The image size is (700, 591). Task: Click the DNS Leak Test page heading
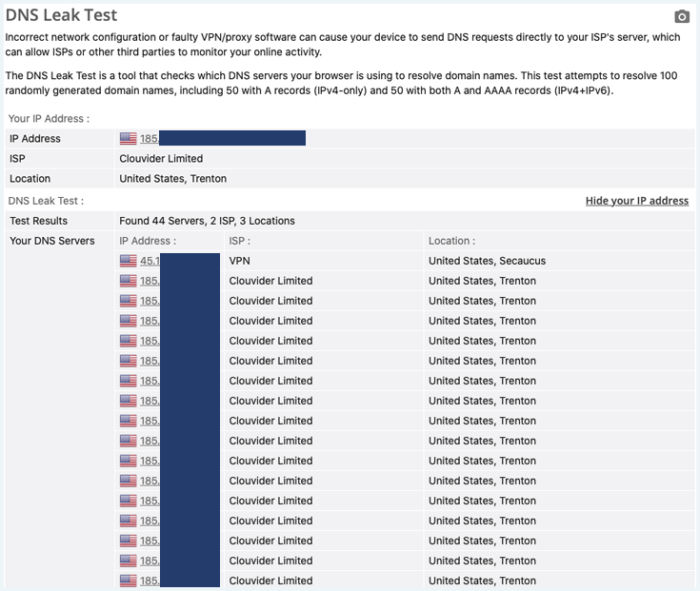point(61,15)
